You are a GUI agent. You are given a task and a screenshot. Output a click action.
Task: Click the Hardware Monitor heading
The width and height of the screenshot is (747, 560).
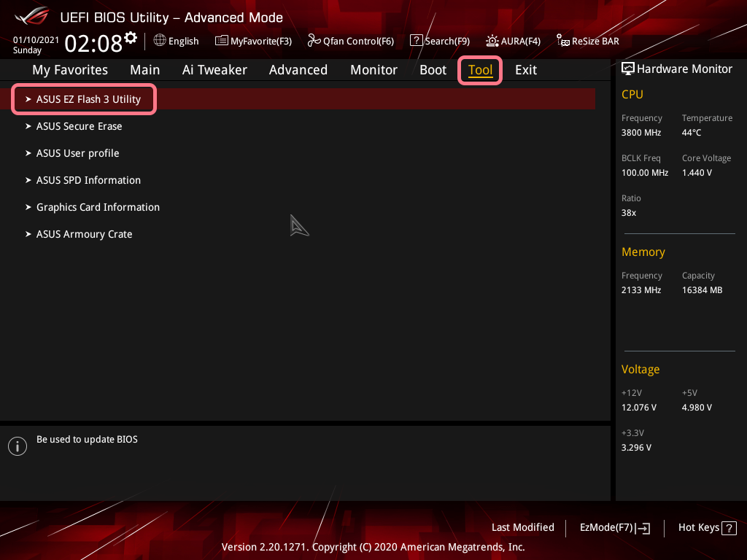(x=684, y=69)
